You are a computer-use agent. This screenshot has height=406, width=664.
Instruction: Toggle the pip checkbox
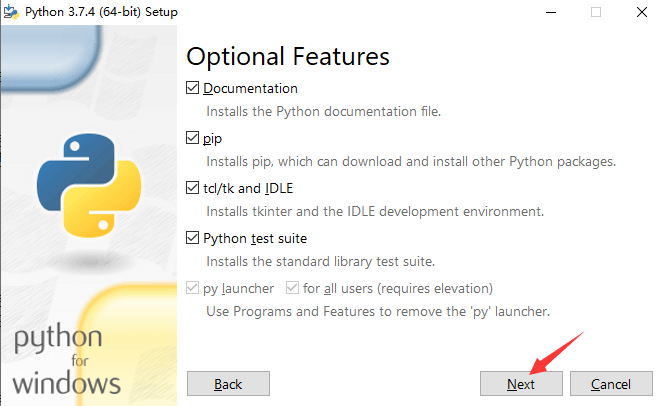coord(193,138)
